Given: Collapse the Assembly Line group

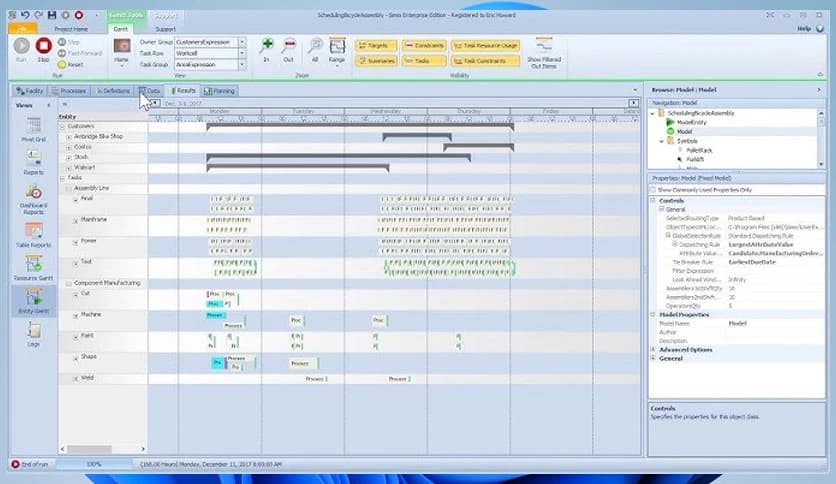Looking at the screenshot, I should click(x=69, y=189).
